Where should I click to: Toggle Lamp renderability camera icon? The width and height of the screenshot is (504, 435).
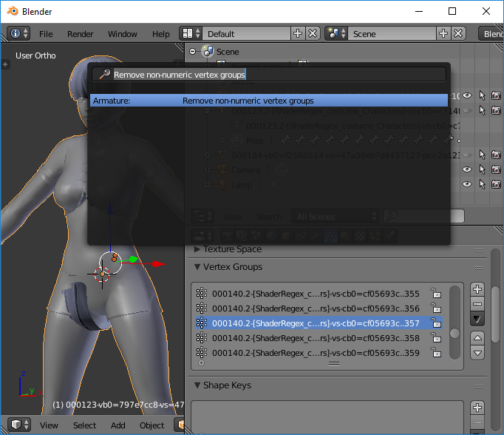pos(497,184)
